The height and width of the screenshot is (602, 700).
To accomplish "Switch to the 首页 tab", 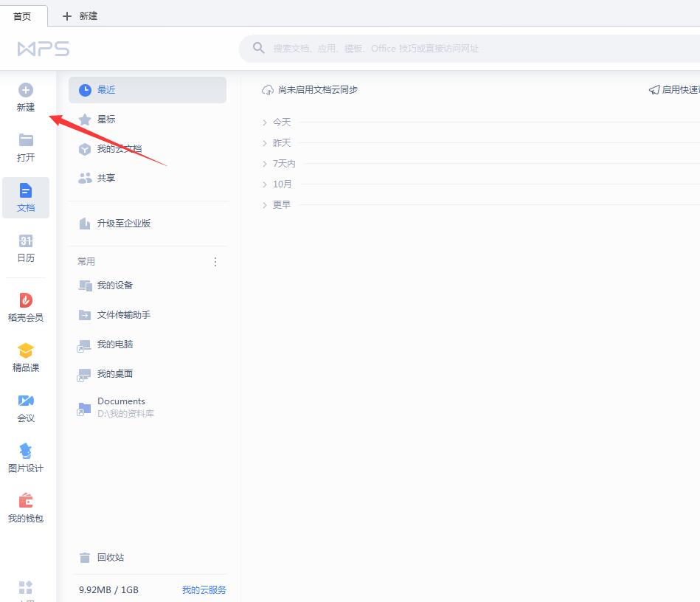I will [x=23, y=15].
